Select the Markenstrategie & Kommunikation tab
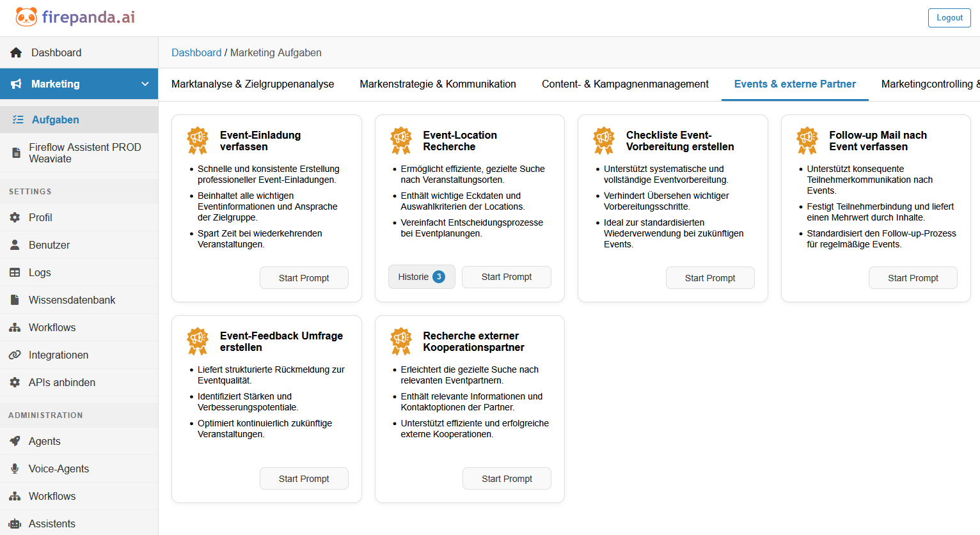Viewport: 980px width, 535px height. [438, 84]
